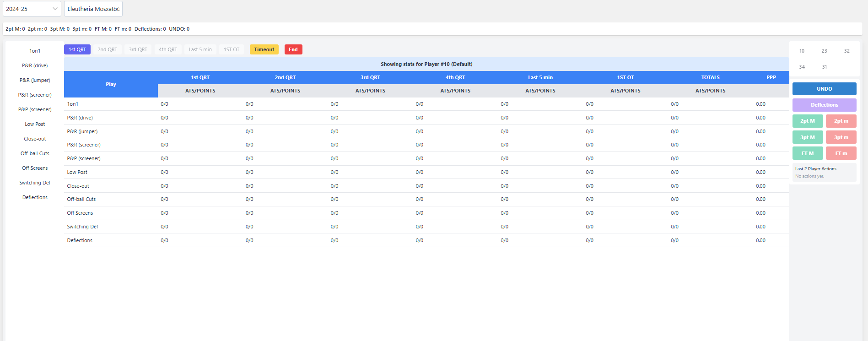868x341 pixels.
Task: Choose Off Screens in left sidebar
Action: (35, 168)
